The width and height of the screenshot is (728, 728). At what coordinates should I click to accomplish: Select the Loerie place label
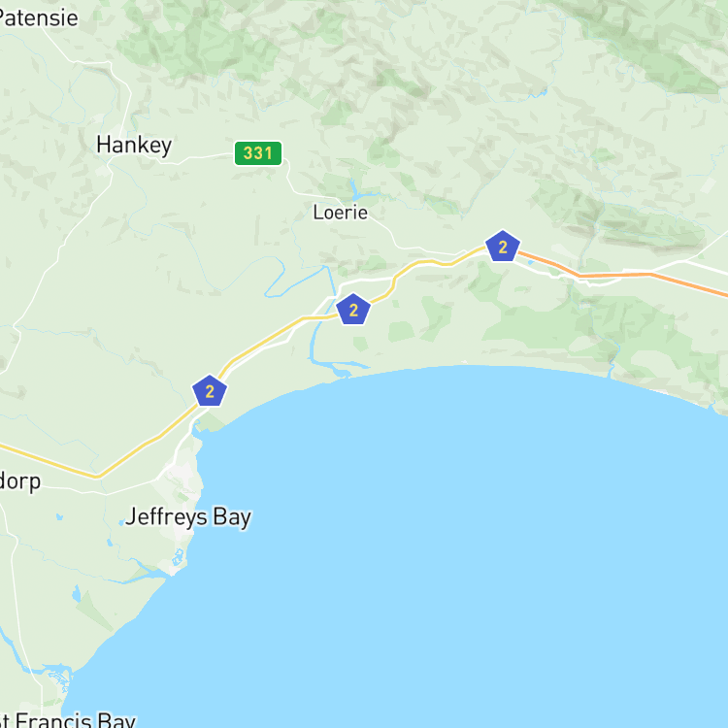pos(341,213)
